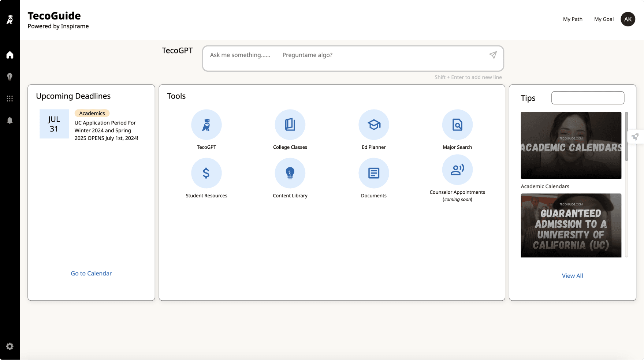This screenshot has width=644, height=360.
Task: Click the UC Application Period deadline text
Action: 106,130
